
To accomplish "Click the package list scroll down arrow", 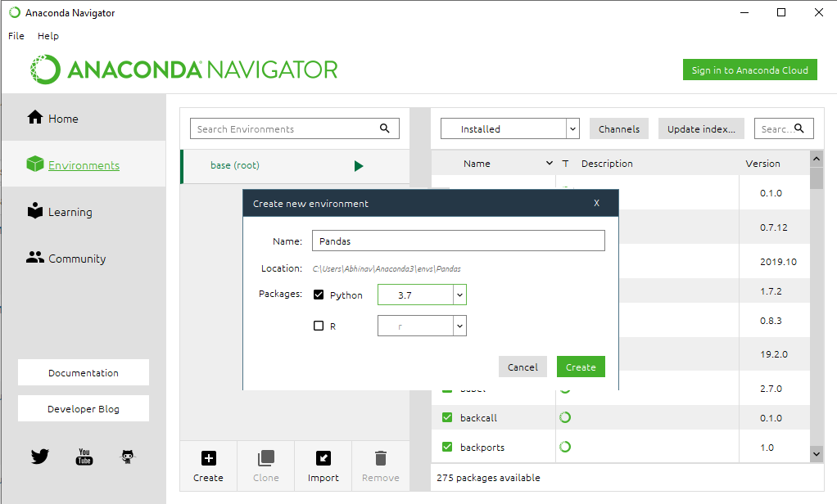I will tap(817, 454).
